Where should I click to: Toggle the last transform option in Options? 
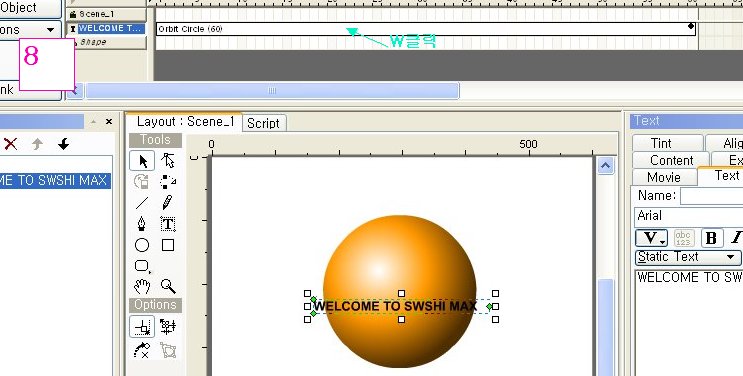(x=168, y=350)
